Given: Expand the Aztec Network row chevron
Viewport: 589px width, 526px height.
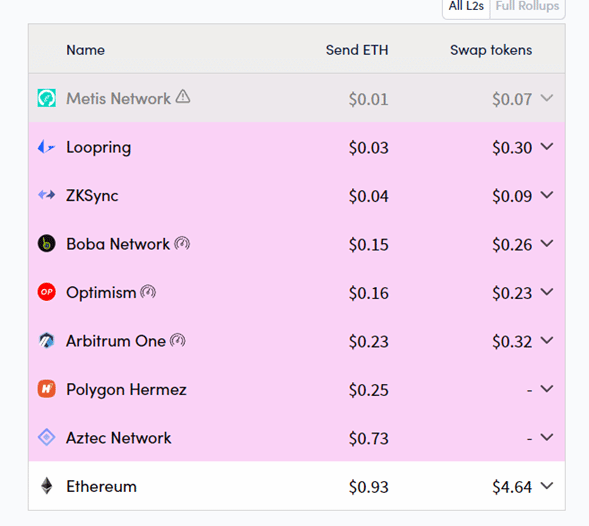Looking at the screenshot, I should click(x=547, y=437).
